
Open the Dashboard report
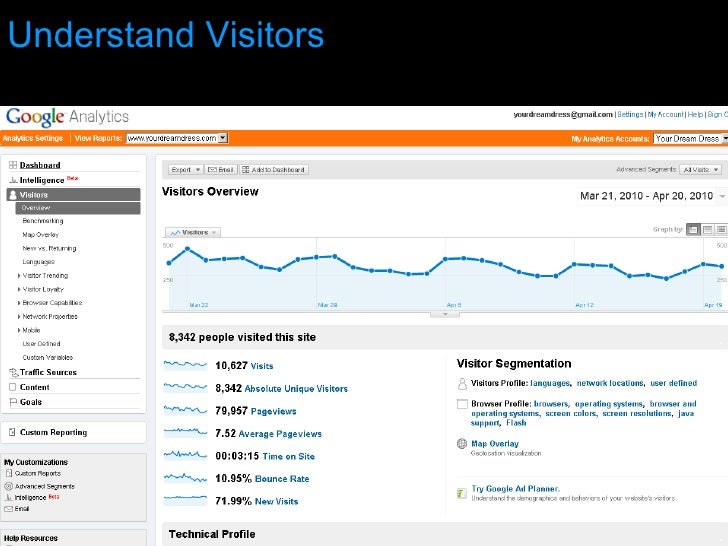[x=40, y=165]
